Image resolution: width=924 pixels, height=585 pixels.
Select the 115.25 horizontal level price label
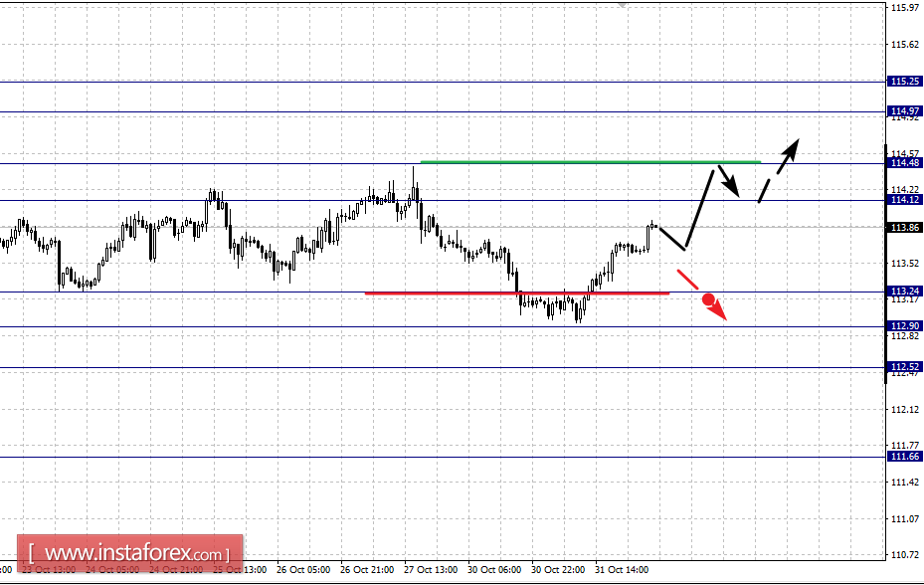(904, 82)
